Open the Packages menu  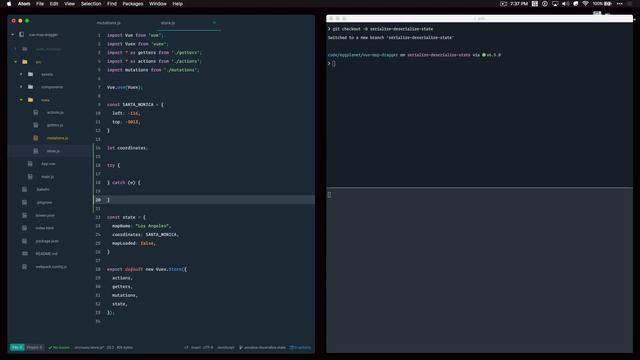[133, 4]
